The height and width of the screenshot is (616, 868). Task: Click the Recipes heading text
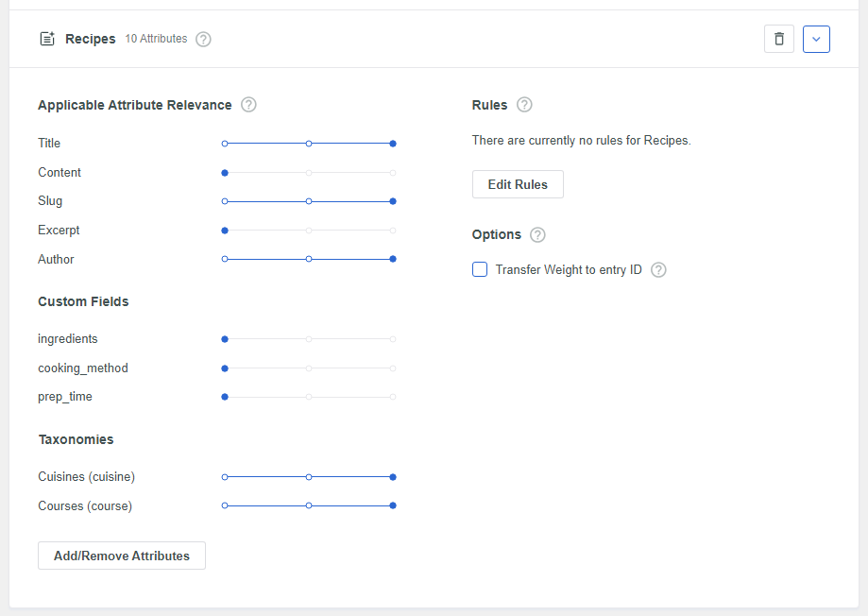click(91, 39)
